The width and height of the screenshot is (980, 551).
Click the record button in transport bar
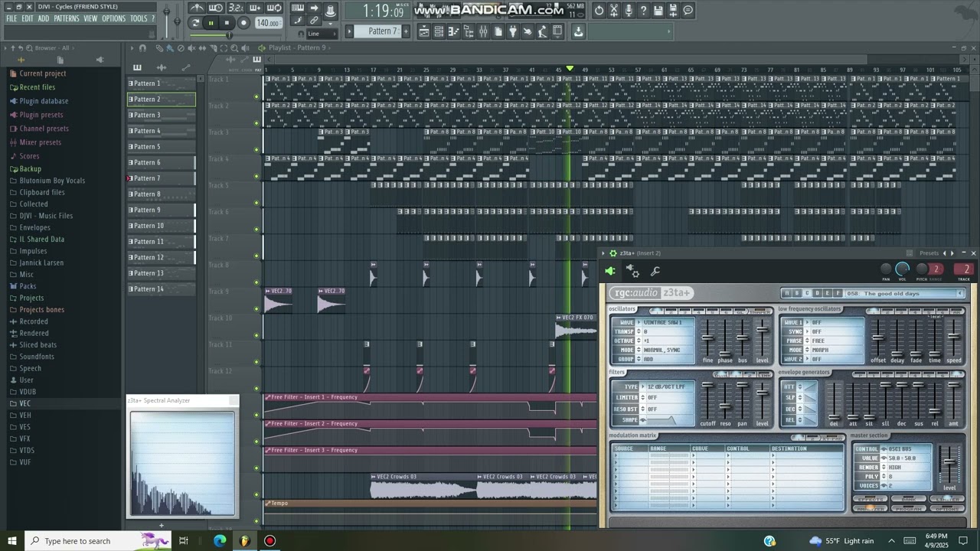[243, 23]
